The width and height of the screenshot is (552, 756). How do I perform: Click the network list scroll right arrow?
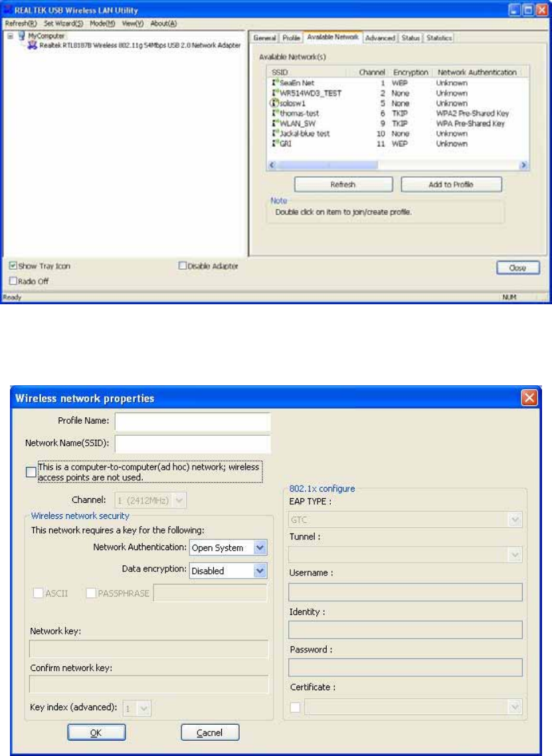523,165
